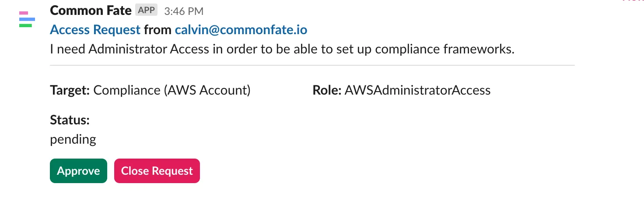Click the Status field label
This screenshot has height=198, width=644.
[70, 120]
